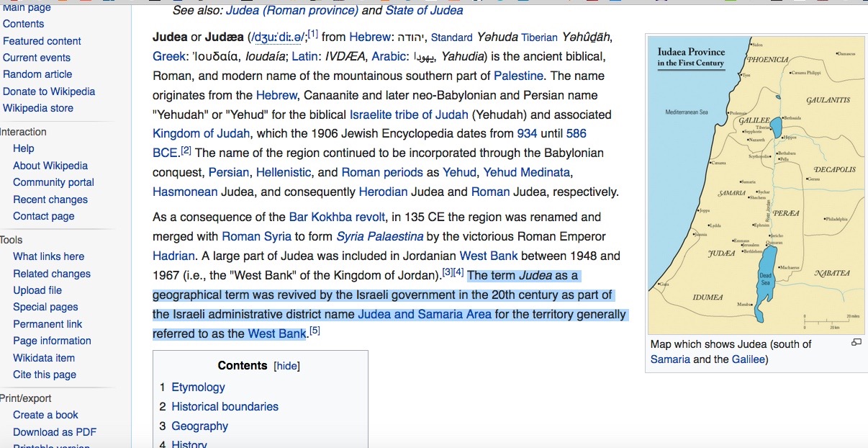Click the Judea and Samaria Area link
Screen dimensions: 868x448
click(425, 314)
